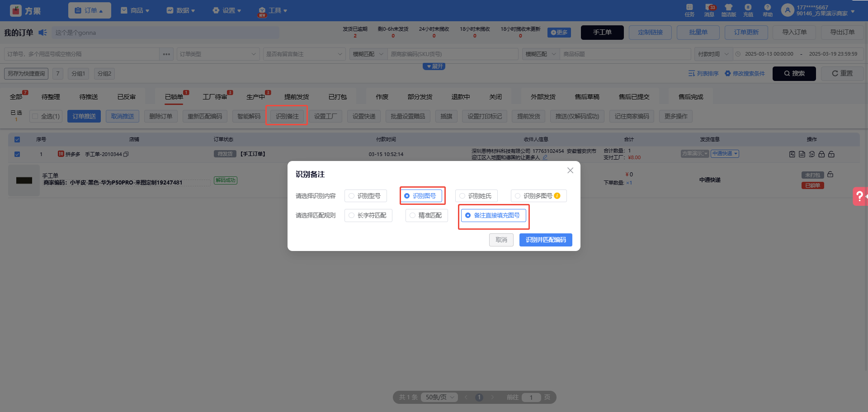Image resolution: width=868 pixels, height=412 pixels.
Task: Tick the 全选 select-all checkbox
Action: (x=35, y=116)
